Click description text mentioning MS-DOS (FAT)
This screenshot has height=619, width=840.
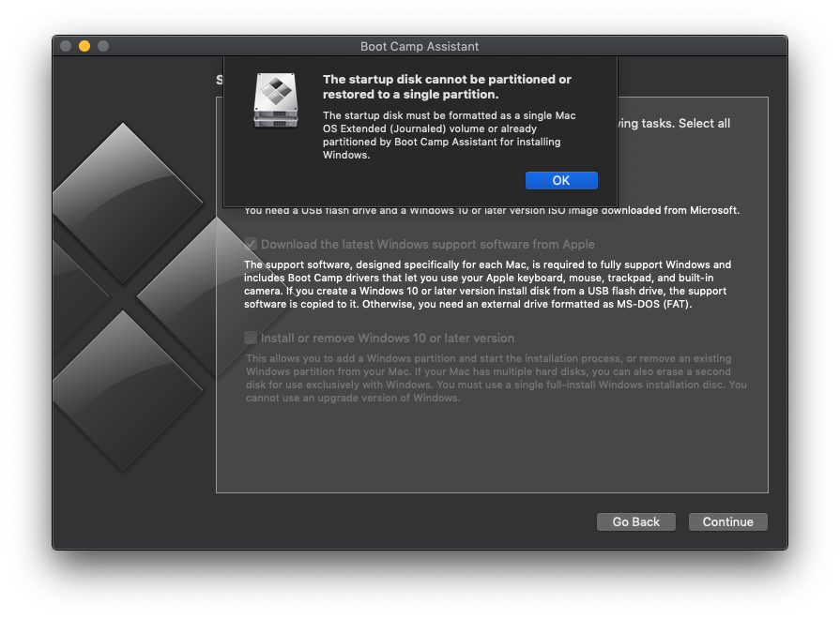(x=487, y=284)
